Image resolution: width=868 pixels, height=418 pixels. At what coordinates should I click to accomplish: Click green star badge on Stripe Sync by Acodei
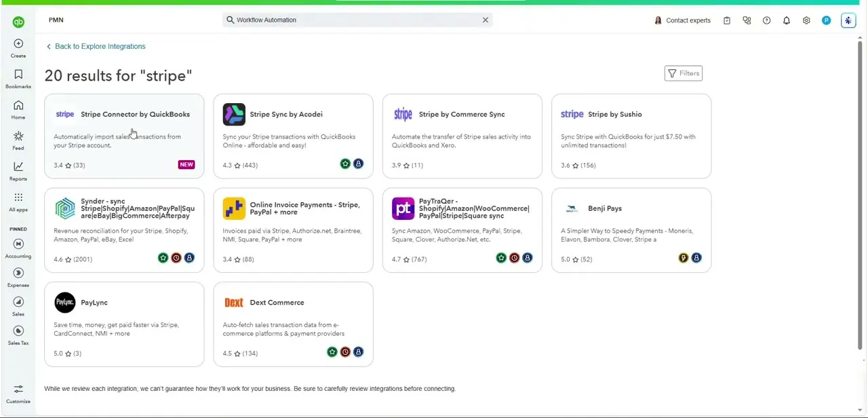click(345, 164)
